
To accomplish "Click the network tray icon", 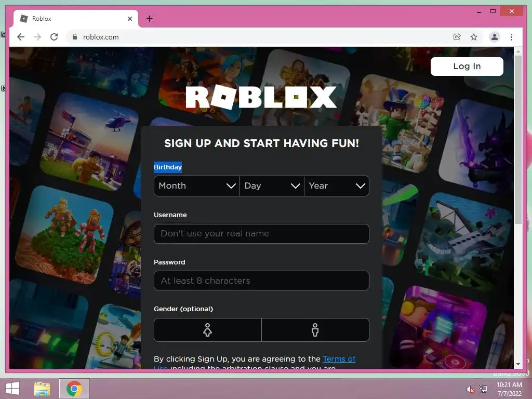I will click(x=483, y=389).
